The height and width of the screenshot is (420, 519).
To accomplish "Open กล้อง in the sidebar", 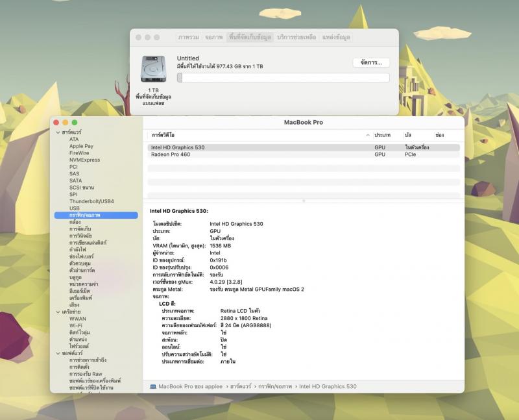I will click(75, 222).
